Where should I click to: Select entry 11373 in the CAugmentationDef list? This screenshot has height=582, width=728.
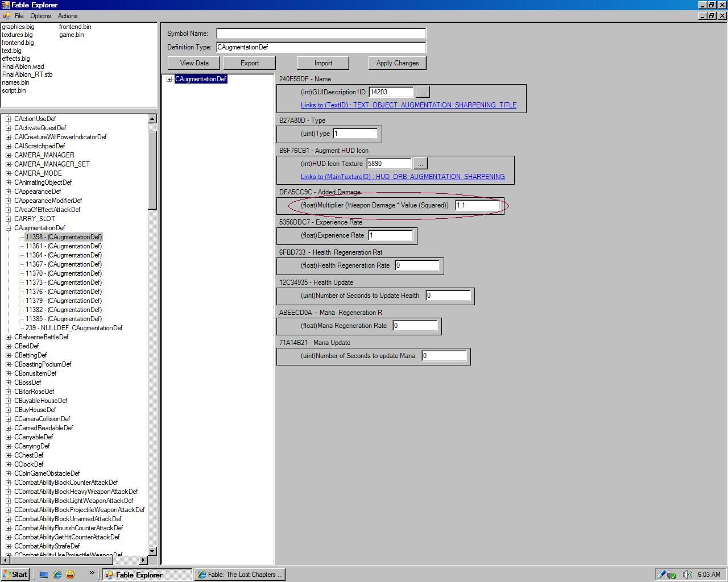(64, 282)
